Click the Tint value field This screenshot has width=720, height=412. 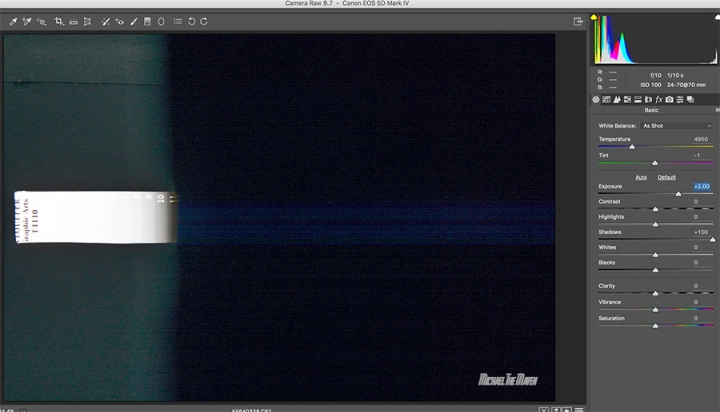tap(698, 155)
